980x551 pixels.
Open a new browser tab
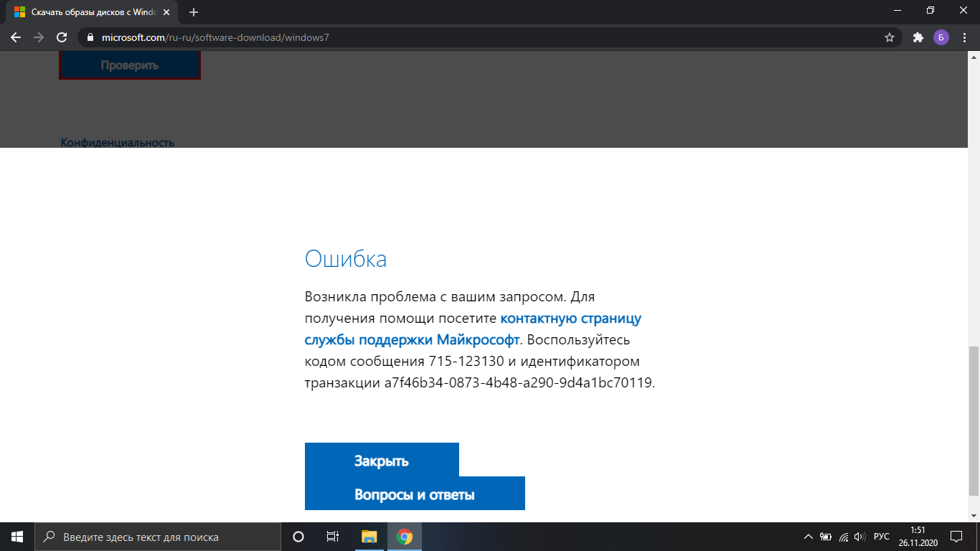coord(194,12)
